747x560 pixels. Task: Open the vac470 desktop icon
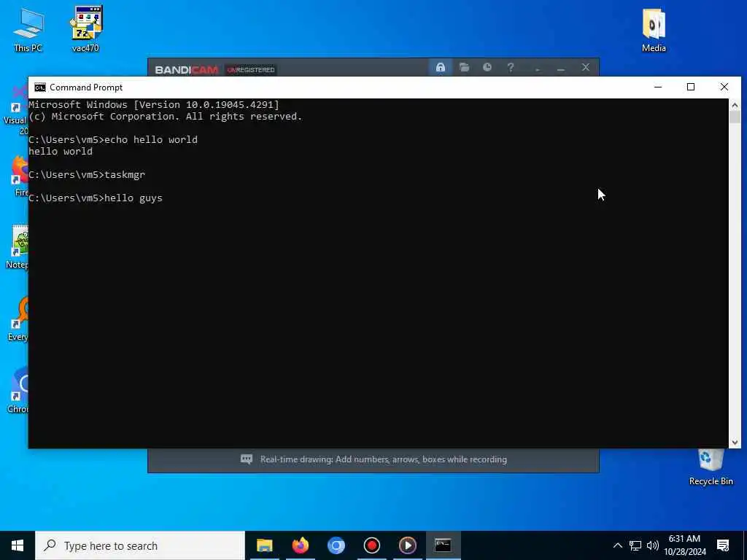click(x=86, y=29)
